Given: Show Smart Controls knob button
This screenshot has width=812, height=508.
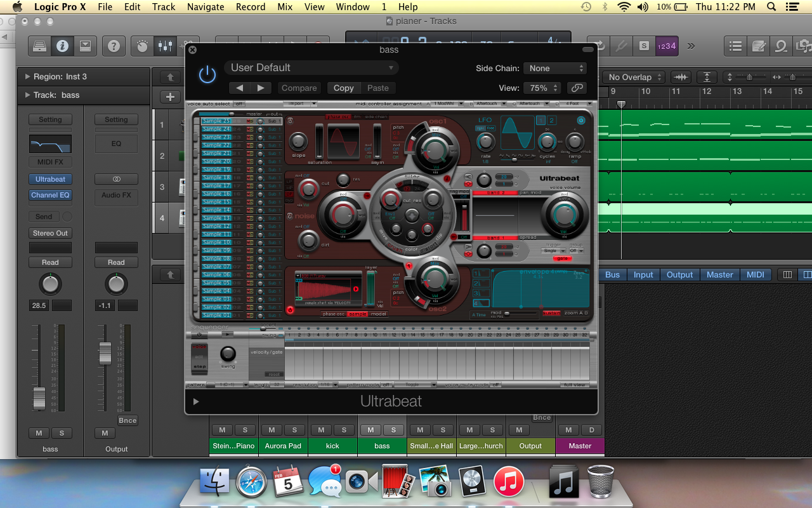Looking at the screenshot, I should pos(143,46).
